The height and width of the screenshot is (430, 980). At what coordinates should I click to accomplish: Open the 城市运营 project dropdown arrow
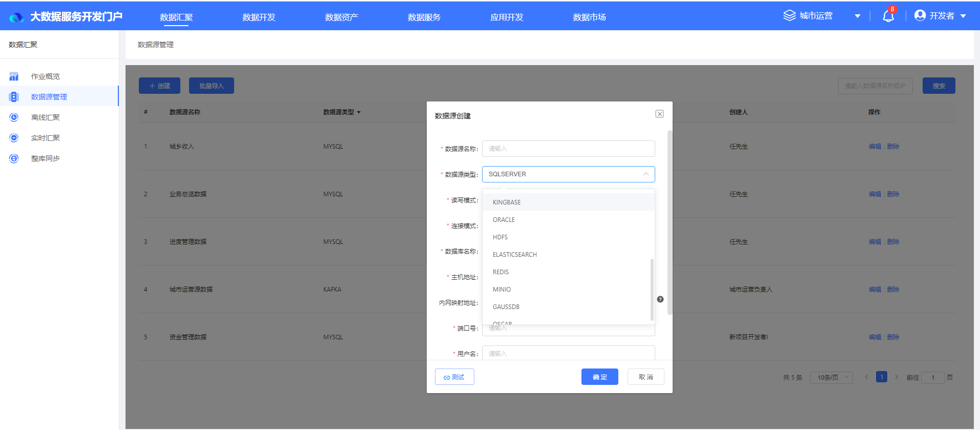click(x=858, y=16)
